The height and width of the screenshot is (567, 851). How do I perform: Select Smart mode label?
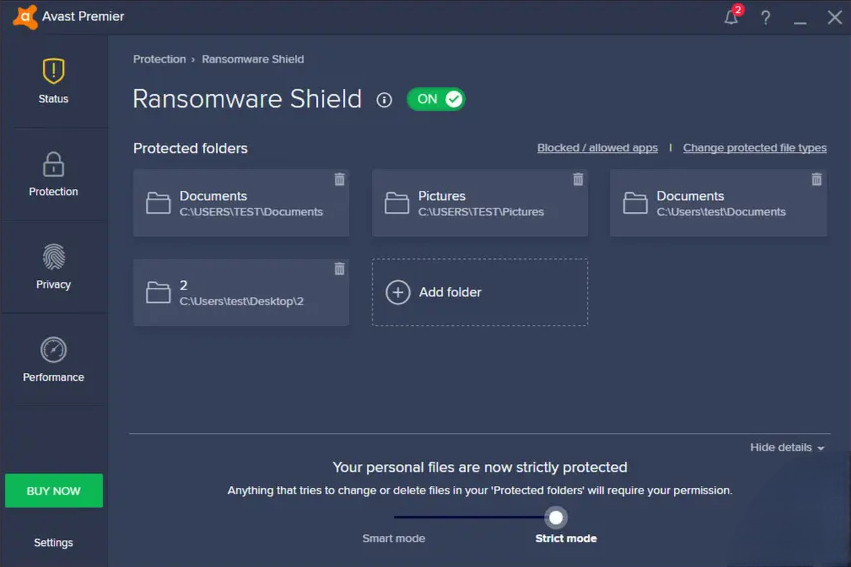click(x=393, y=538)
